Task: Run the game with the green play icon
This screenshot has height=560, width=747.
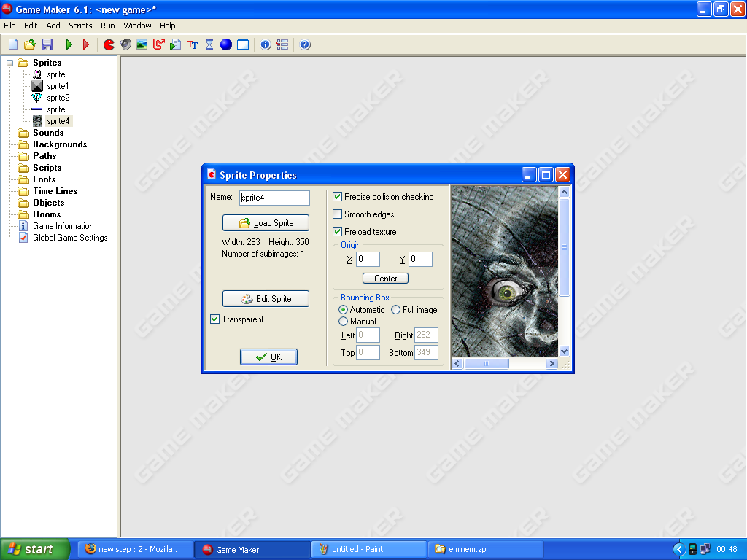Action: (68, 44)
